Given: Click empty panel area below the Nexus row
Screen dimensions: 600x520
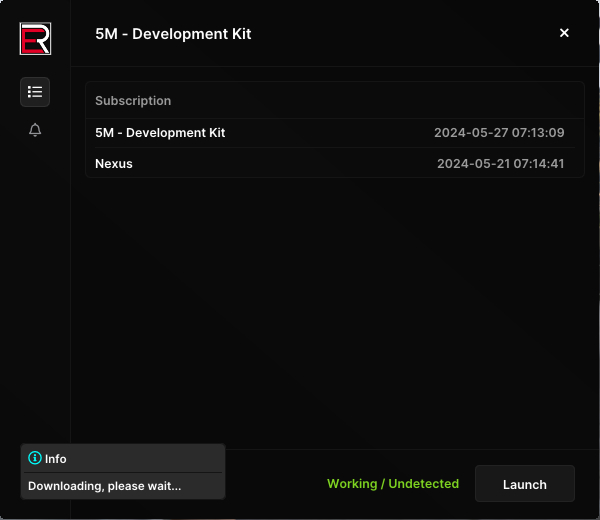Looking at the screenshot, I should click(x=335, y=300).
